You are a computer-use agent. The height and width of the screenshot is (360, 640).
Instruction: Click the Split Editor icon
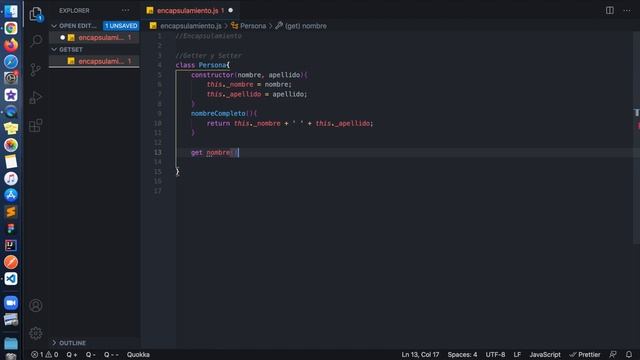610,10
